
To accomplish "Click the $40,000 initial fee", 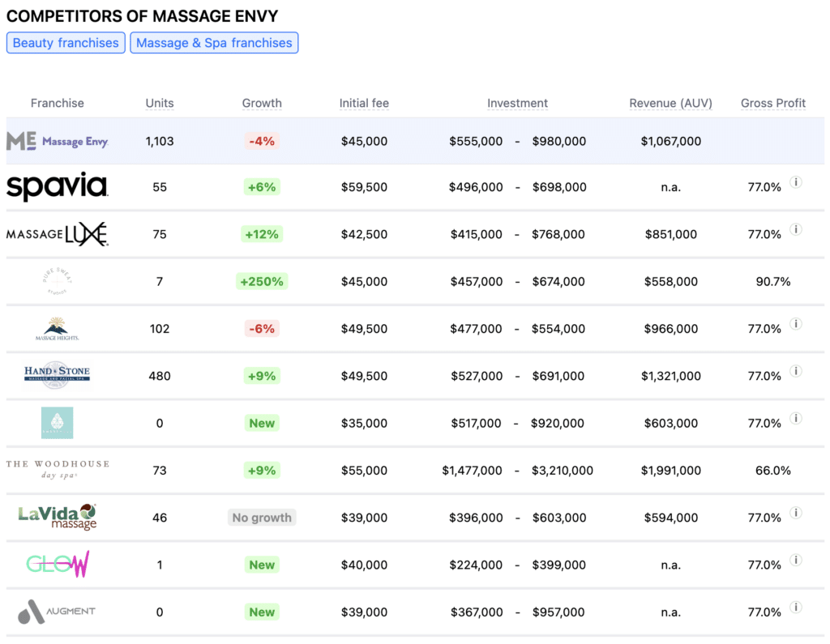I will pos(364,565).
